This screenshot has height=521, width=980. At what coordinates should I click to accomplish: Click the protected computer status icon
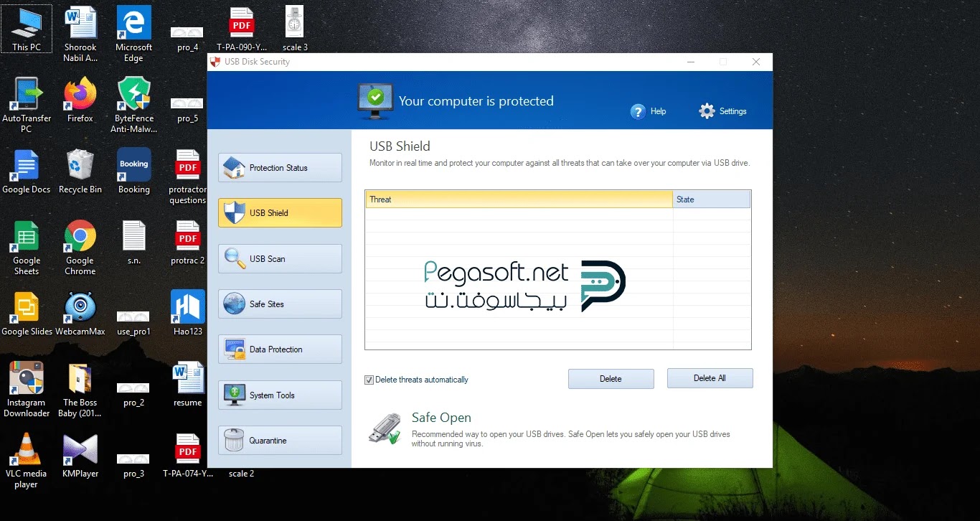click(375, 100)
